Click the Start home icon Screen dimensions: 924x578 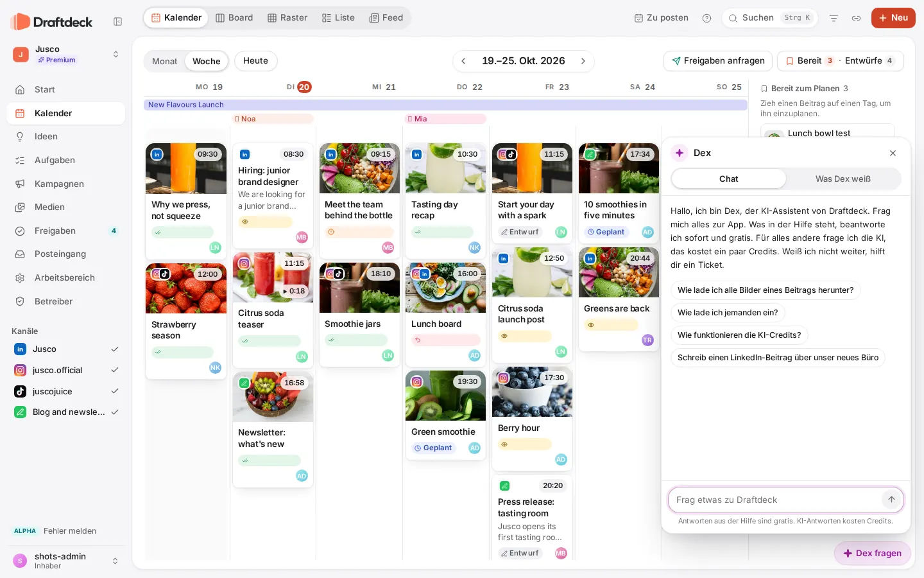(x=20, y=90)
